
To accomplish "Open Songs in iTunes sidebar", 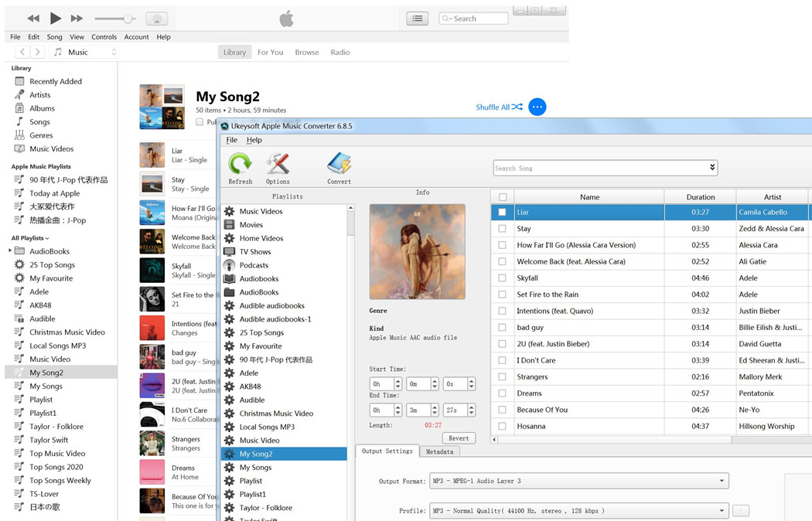I will coord(39,121).
